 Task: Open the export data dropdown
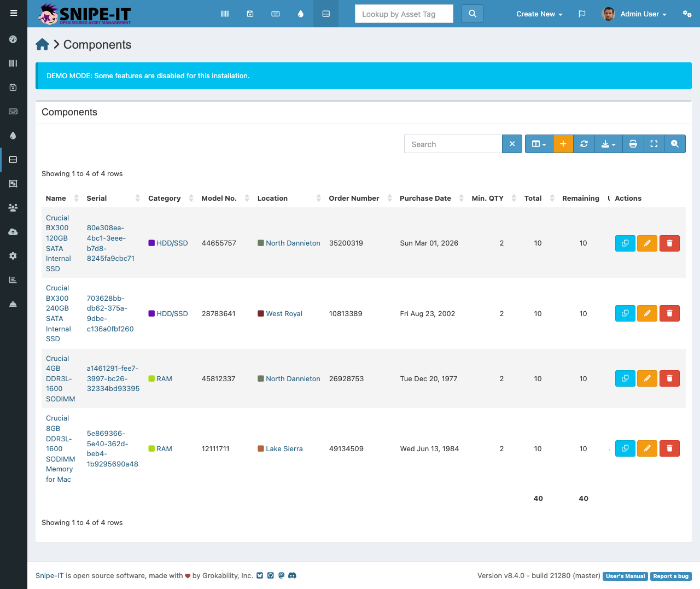point(609,144)
